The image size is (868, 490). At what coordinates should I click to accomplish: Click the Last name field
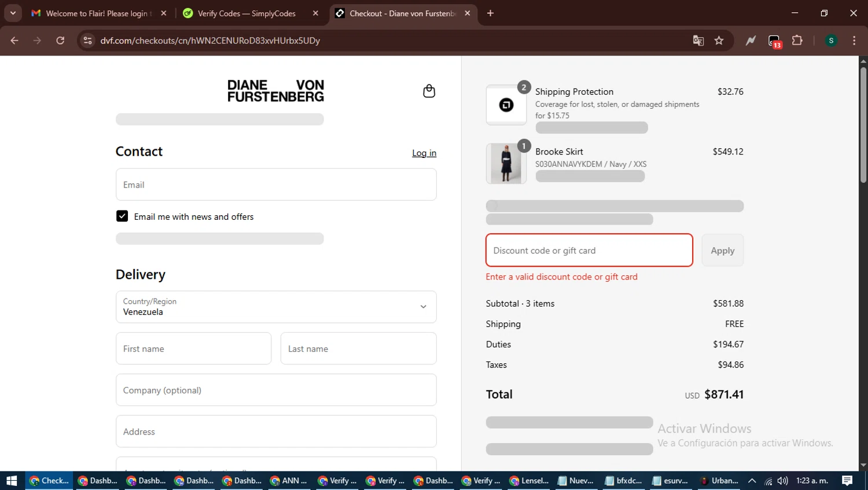[359, 348]
